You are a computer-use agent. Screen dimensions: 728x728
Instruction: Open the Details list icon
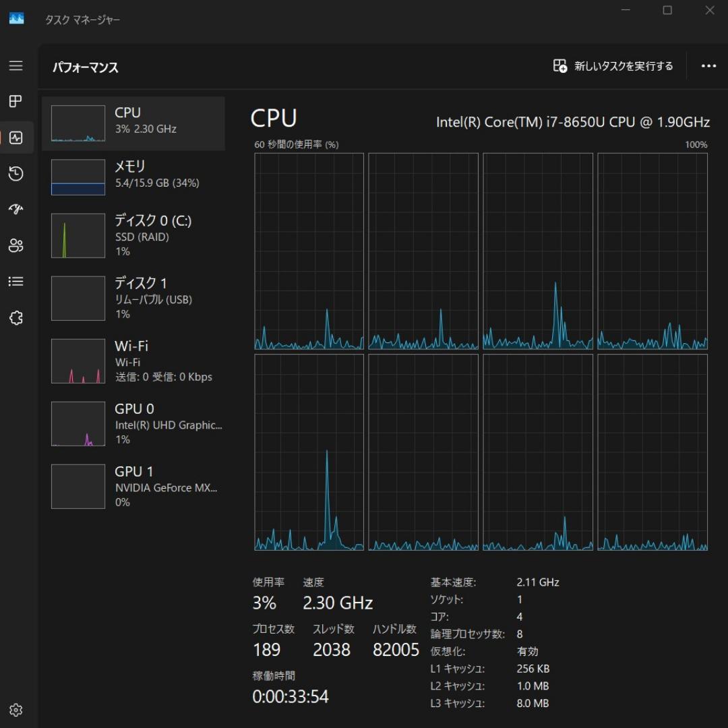[16, 282]
